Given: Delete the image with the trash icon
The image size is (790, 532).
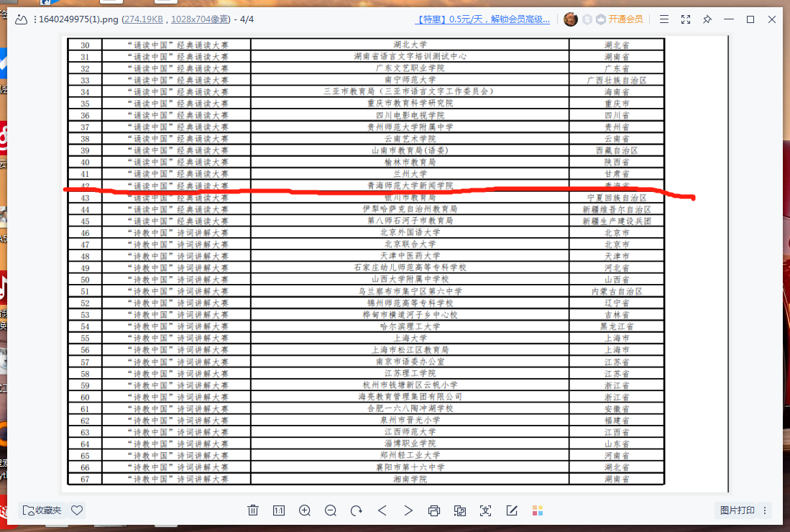Looking at the screenshot, I should [253, 510].
